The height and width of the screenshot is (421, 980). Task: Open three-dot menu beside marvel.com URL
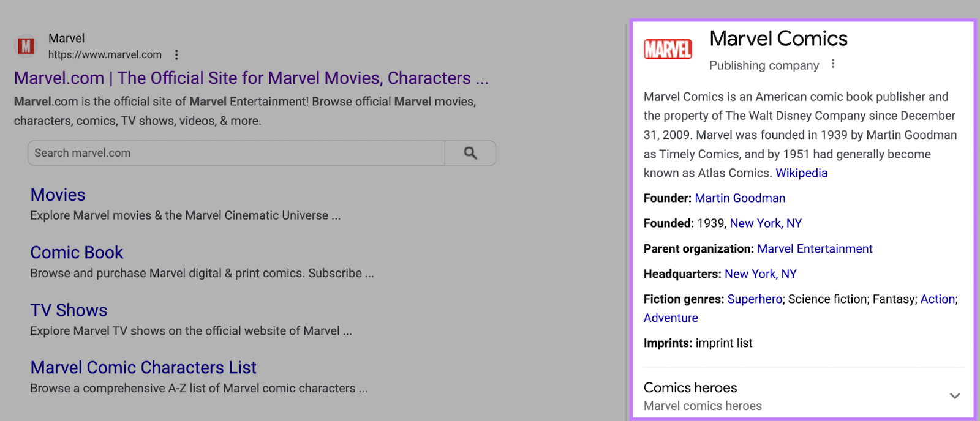[176, 55]
